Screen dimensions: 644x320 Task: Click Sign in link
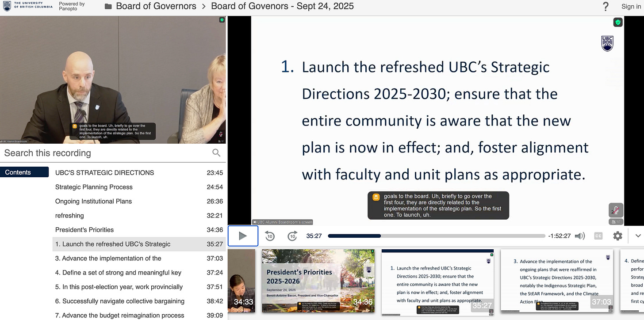631,6
